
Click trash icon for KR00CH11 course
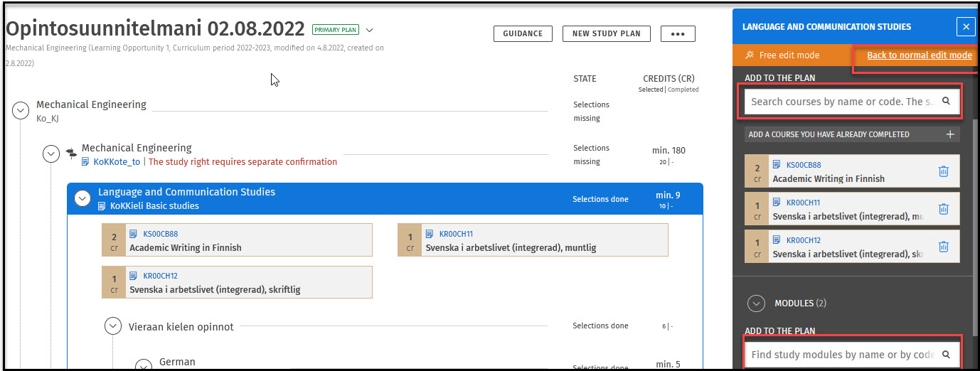[943, 209]
